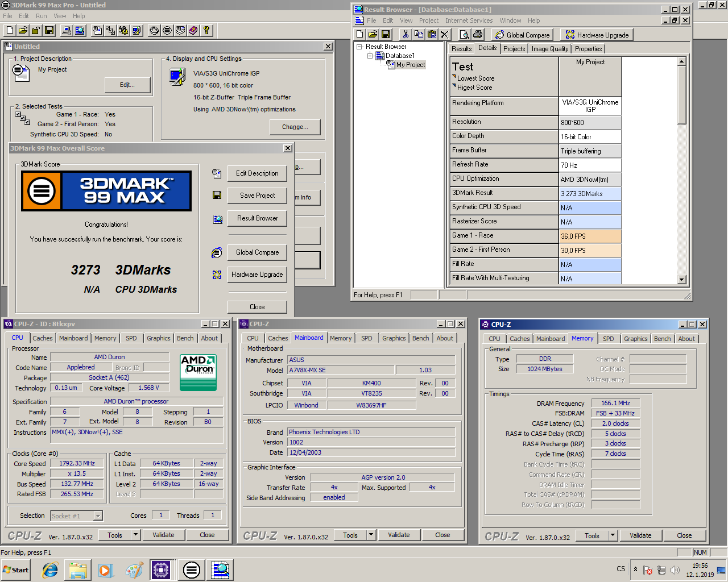Click Validate button in the Memory CPU-Z window
The width and height of the screenshot is (728, 582).
640,535
